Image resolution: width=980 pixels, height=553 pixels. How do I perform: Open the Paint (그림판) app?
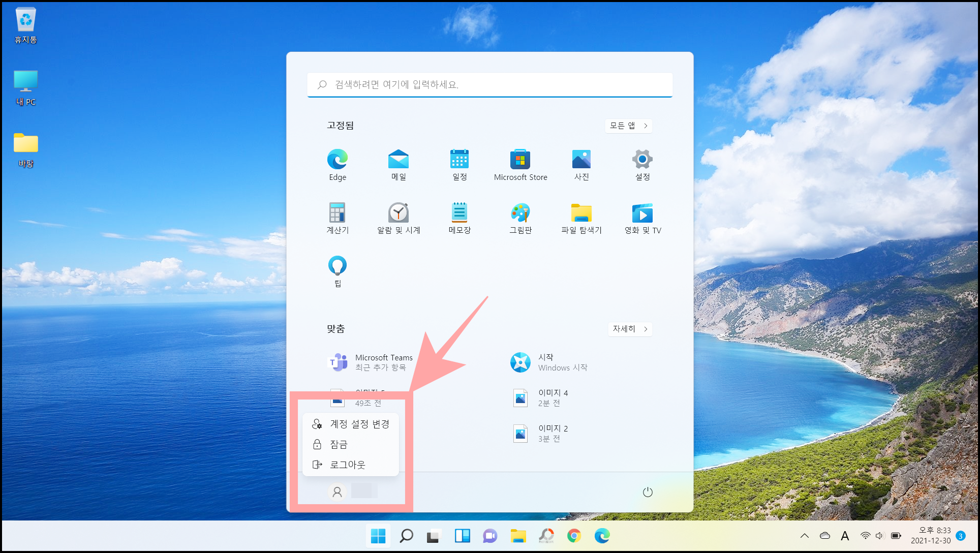[520, 218]
